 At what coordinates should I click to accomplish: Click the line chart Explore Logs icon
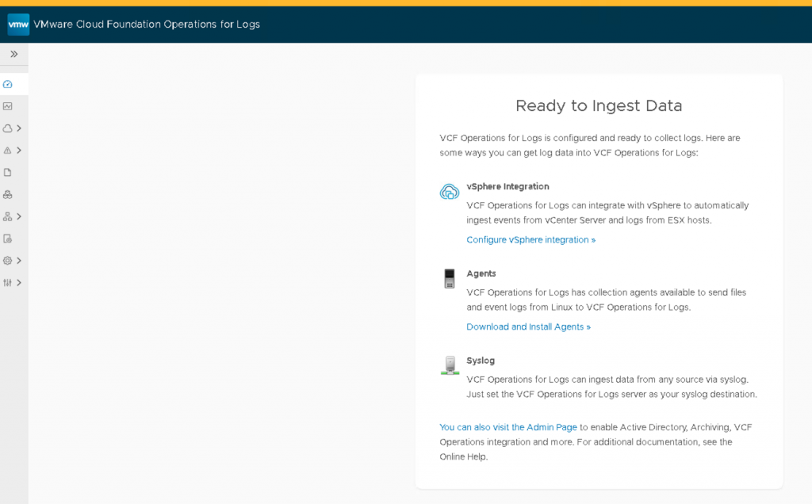(8, 106)
